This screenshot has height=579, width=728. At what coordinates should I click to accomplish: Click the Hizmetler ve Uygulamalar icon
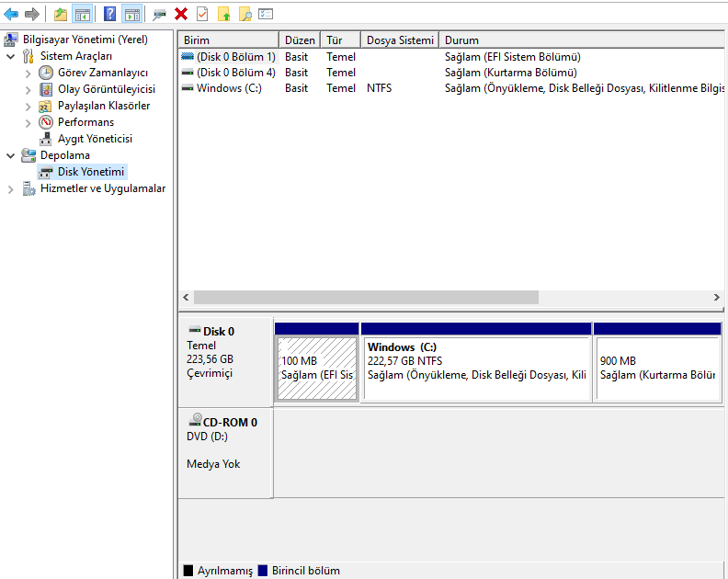[x=28, y=188]
